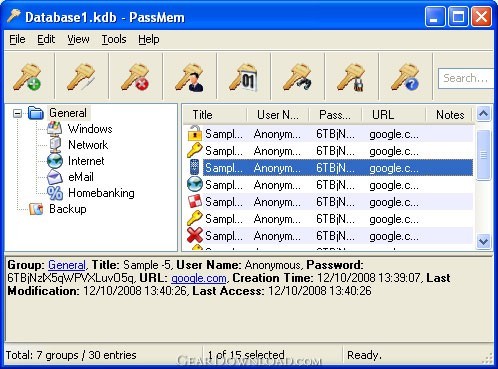Viewport: 498px width, 369px height.
Task: Sort by the Title column header
Action: (215, 115)
